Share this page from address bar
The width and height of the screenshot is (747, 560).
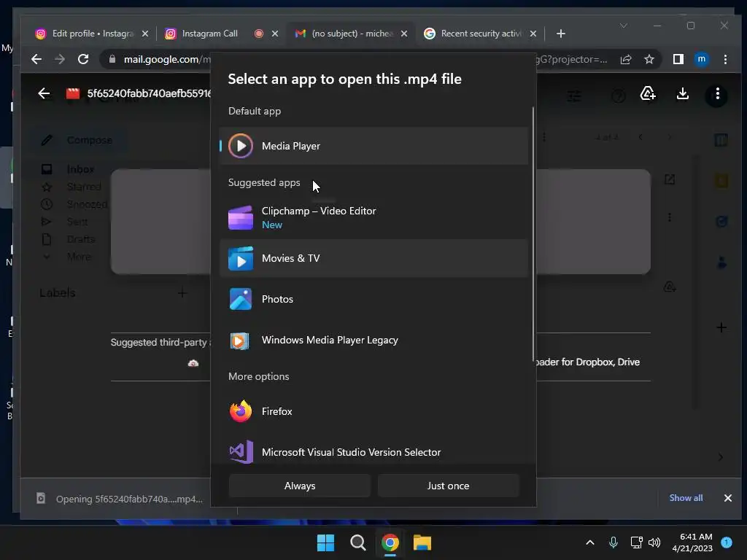(625, 59)
